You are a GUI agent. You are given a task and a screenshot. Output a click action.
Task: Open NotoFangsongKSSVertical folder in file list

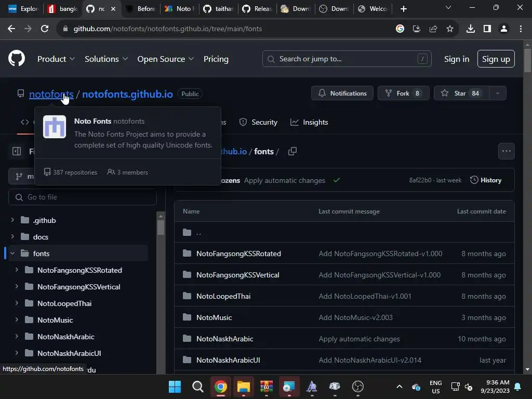[238, 275]
